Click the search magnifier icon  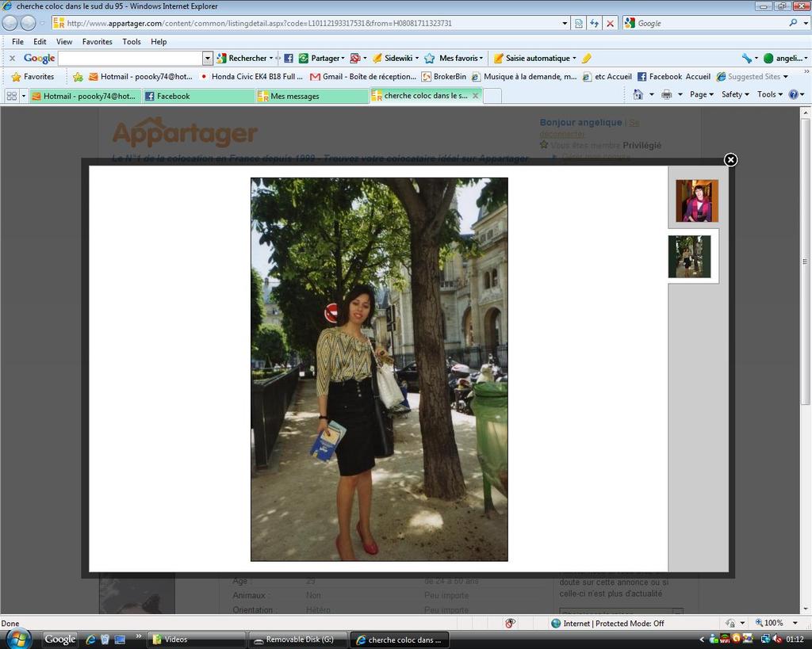pyautogui.click(x=793, y=23)
